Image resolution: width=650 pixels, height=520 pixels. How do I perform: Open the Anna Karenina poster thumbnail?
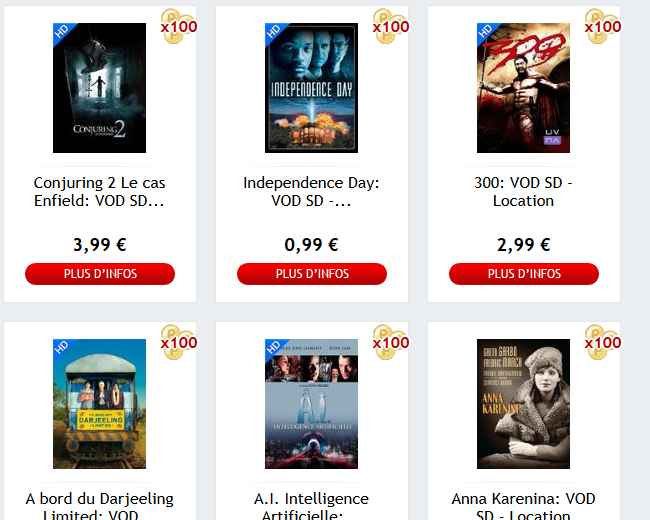click(523, 404)
